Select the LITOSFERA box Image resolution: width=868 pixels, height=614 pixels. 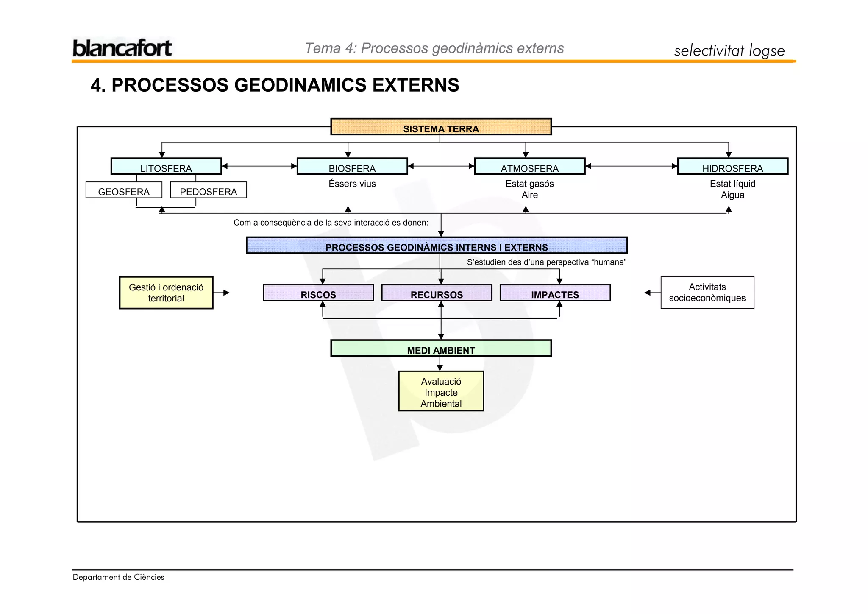166,166
